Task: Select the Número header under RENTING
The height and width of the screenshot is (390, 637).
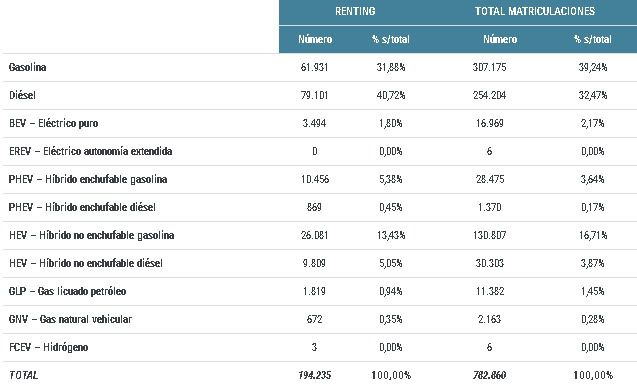Action: tap(315, 39)
